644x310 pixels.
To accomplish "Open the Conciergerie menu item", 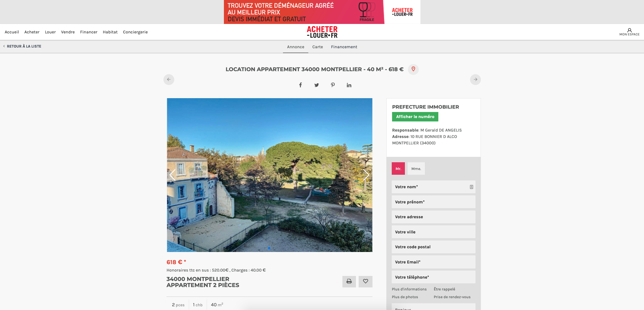I will [135, 32].
